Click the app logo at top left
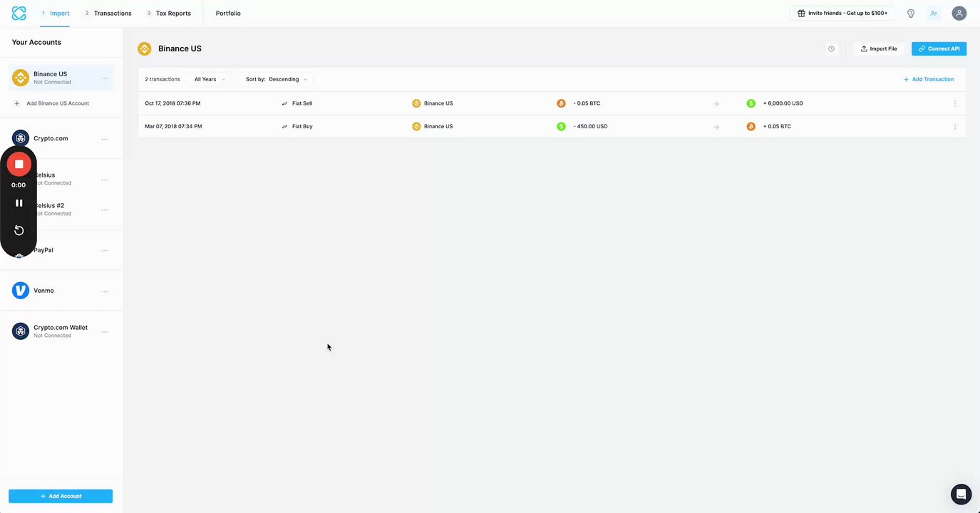The width and height of the screenshot is (980, 513). click(x=19, y=13)
